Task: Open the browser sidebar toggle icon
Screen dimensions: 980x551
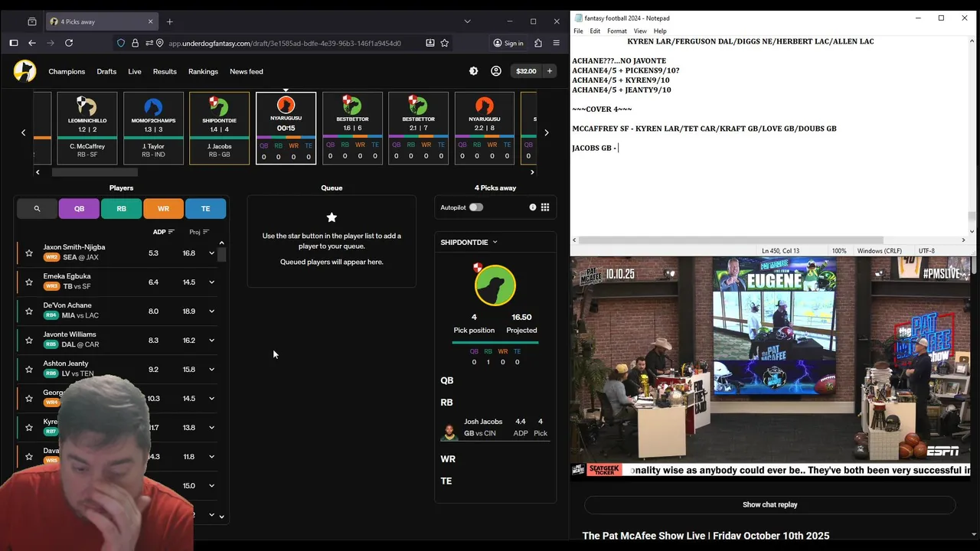Action: point(14,43)
